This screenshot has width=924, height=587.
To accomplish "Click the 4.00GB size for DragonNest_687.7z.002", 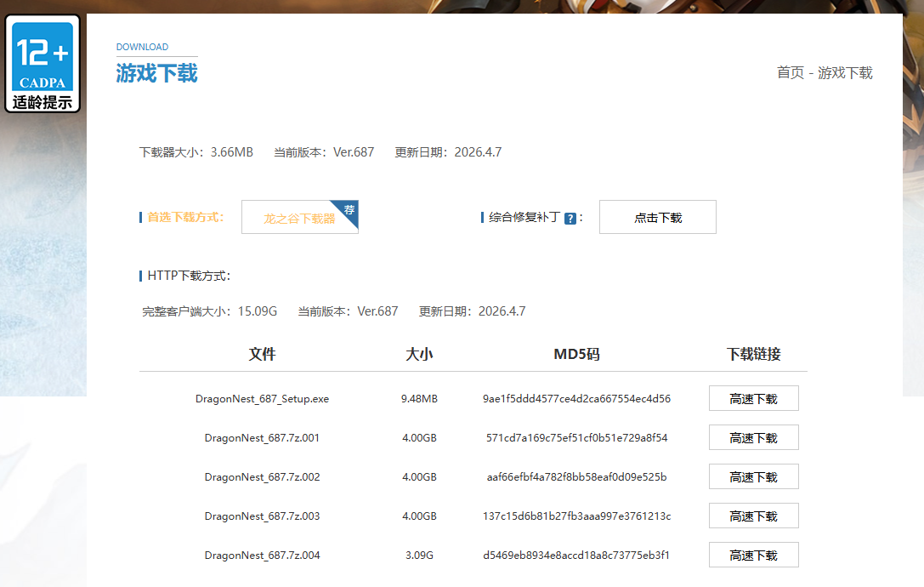I will coord(419,476).
